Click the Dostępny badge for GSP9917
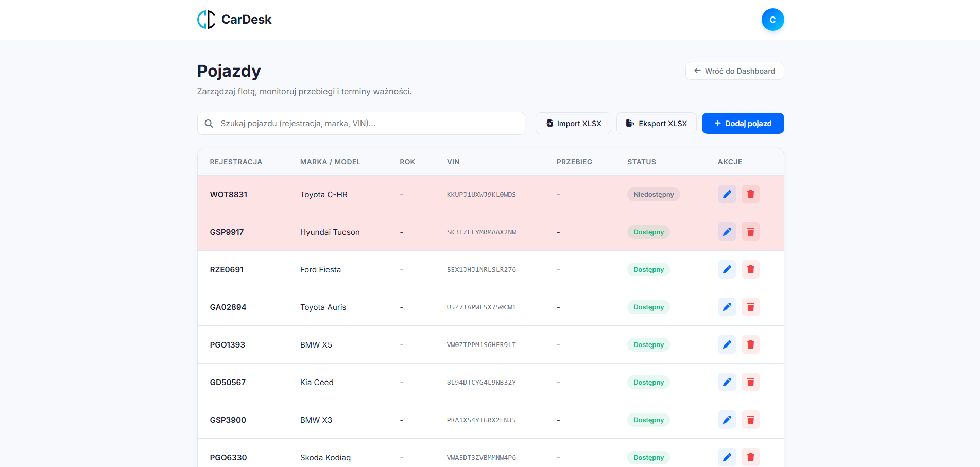The height and width of the screenshot is (467, 980). click(648, 232)
